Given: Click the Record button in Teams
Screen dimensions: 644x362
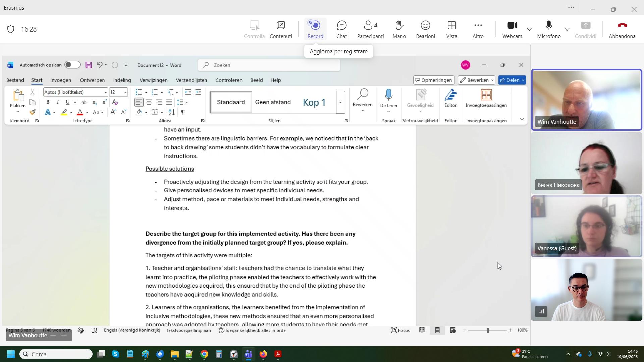Looking at the screenshot, I should click(x=315, y=29).
